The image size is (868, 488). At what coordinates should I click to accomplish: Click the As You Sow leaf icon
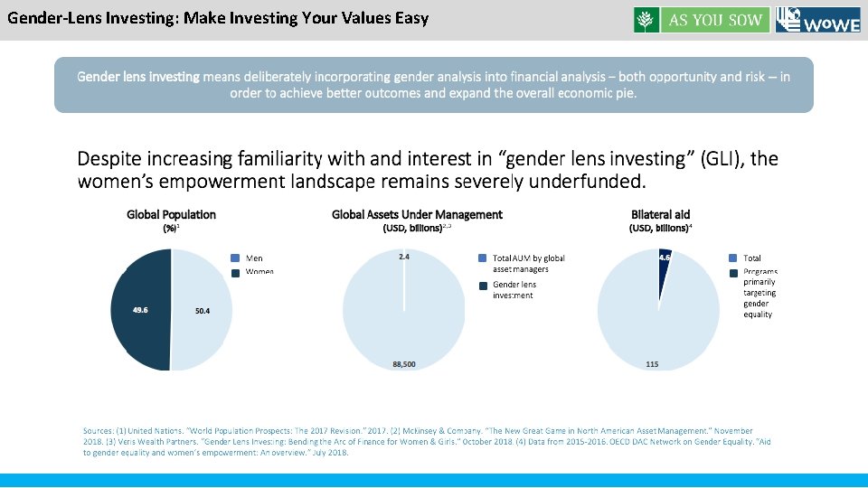pos(647,20)
